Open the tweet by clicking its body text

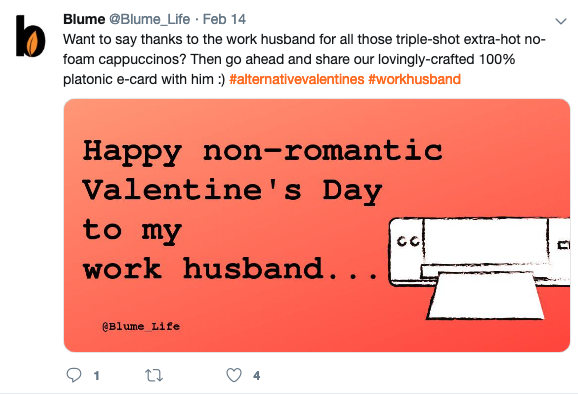coord(304,59)
